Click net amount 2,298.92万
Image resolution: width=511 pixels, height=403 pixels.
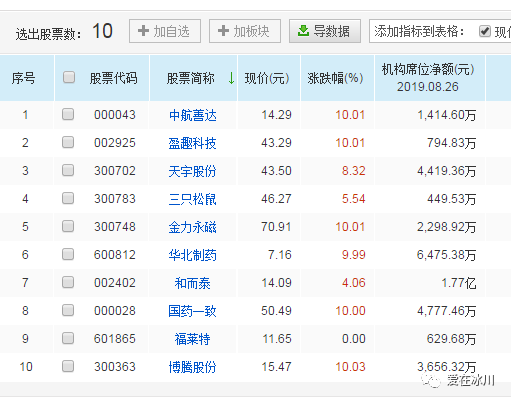pos(447,227)
